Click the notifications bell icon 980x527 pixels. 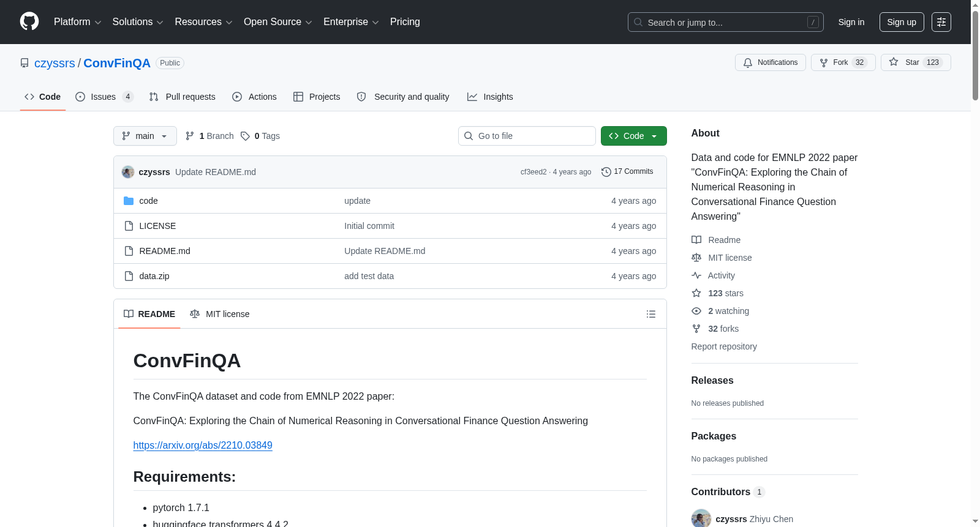(x=748, y=62)
